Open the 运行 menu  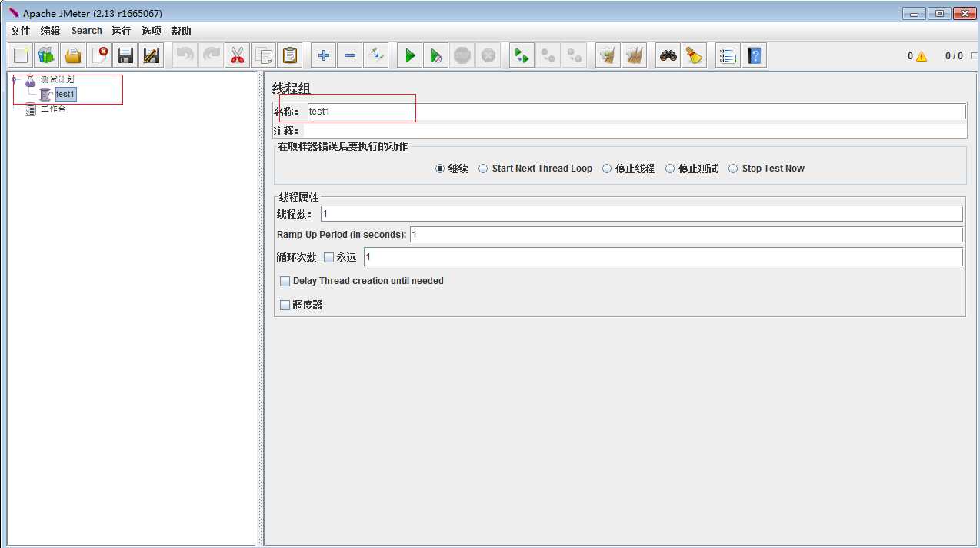(x=121, y=31)
